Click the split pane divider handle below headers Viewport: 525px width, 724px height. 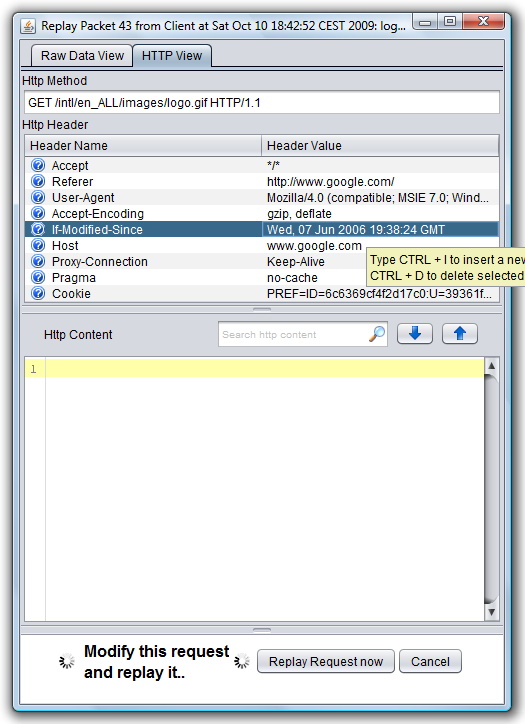(x=262, y=309)
